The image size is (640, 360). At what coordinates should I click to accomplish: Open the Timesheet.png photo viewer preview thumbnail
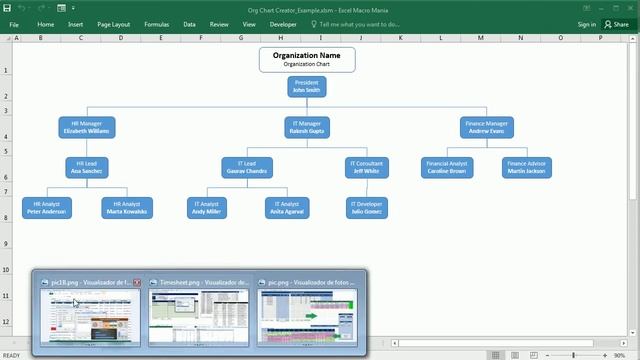pyautogui.click(x=198, y=318)
